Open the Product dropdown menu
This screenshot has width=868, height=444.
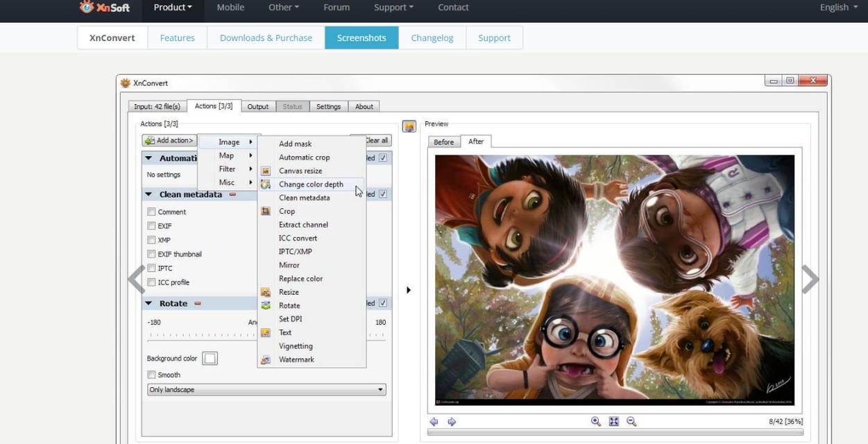click(x=173, y=7)
